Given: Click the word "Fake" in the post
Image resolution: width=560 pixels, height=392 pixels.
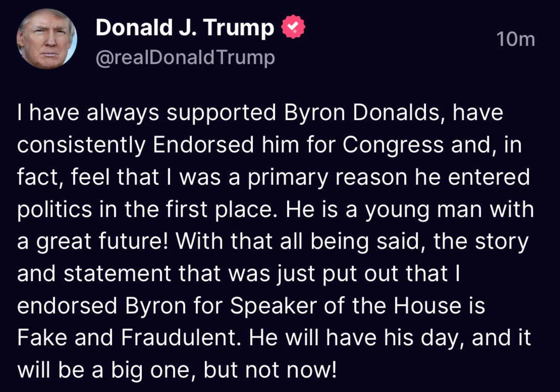Looking at the screenshot, I should [42, 338].
